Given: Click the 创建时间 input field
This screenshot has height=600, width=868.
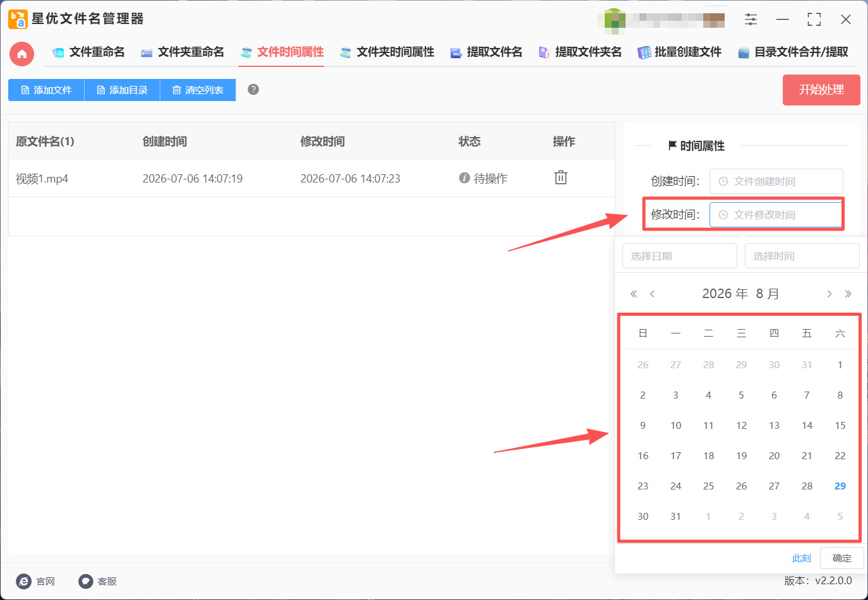Looking at the screenshot, I should pyautogui.click(x=776, y=181).
